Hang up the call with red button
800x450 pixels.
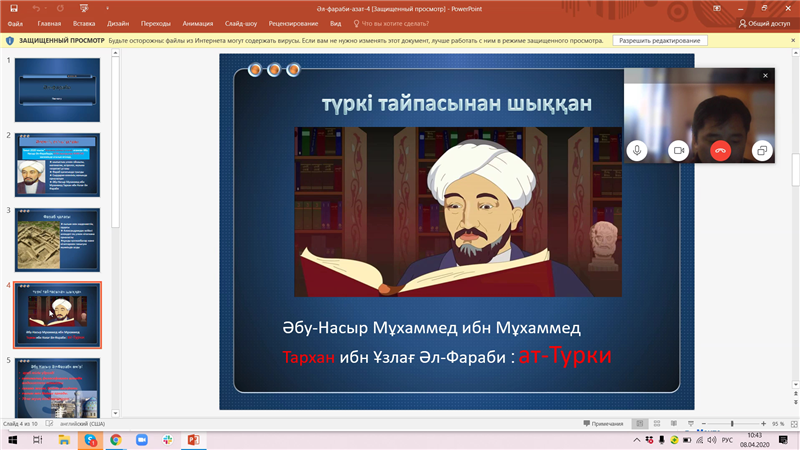[x=720, y=150]
